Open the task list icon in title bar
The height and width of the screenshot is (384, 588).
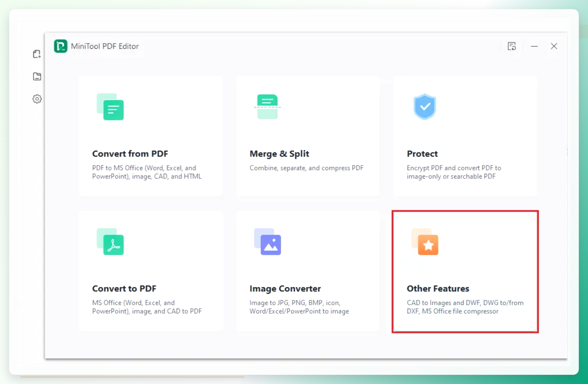tap(512, 46)
